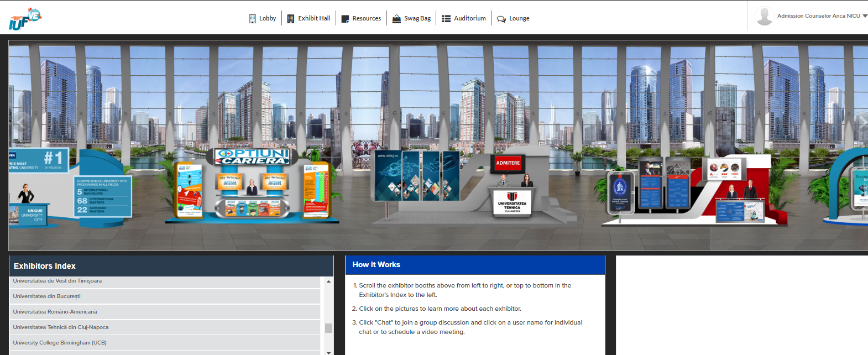Screen dimensions: 868x355
Task: Select Universitatea de Vest din Timișoara
Action: pyautogui.click(x=165, y=281)
